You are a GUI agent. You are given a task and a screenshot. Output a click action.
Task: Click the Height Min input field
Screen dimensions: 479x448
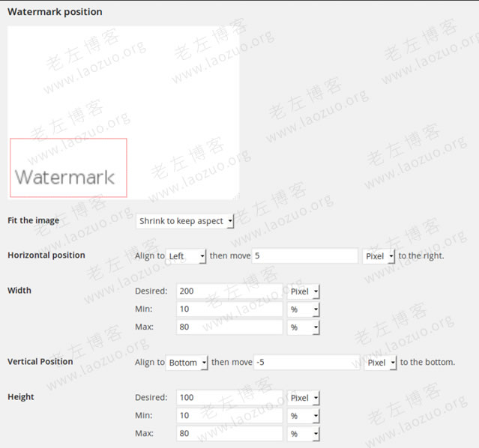(x=229, y=416)
